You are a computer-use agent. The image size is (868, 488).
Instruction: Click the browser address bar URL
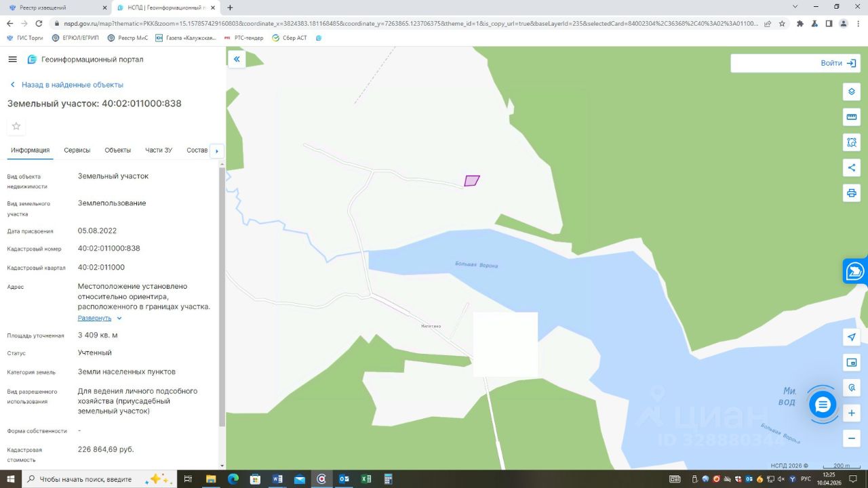click(410, 23)
